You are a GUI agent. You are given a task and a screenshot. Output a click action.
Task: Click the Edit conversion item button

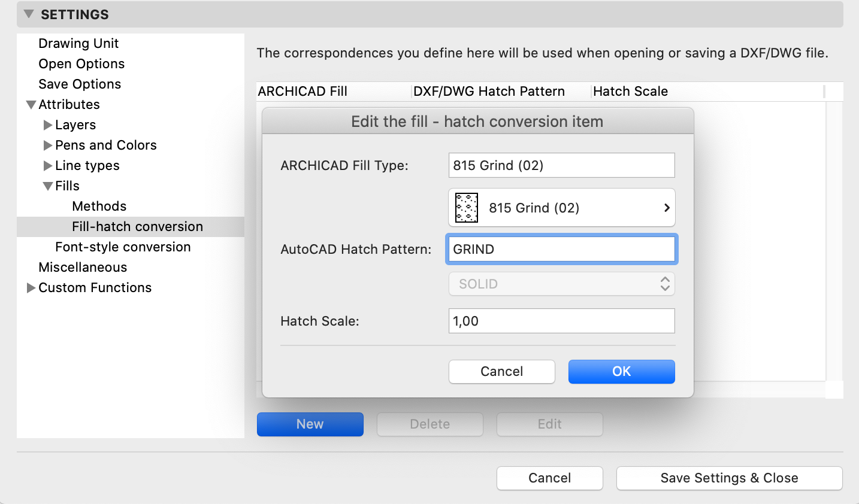[550, 424]
